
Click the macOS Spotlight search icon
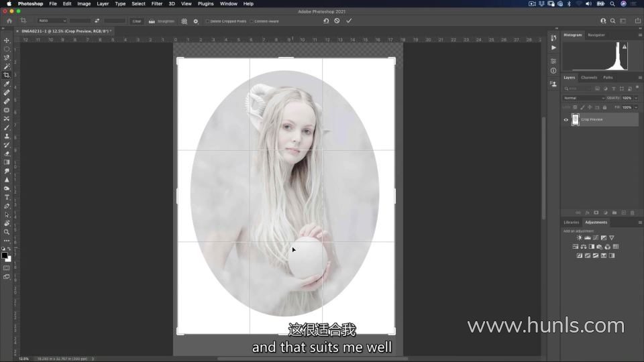point(612,4)
